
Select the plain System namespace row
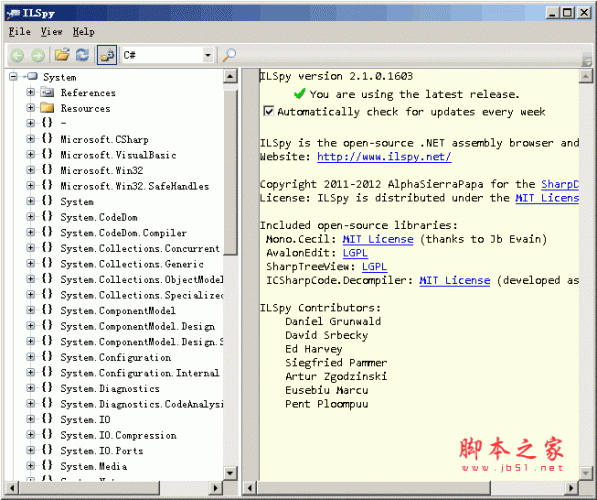77,201
